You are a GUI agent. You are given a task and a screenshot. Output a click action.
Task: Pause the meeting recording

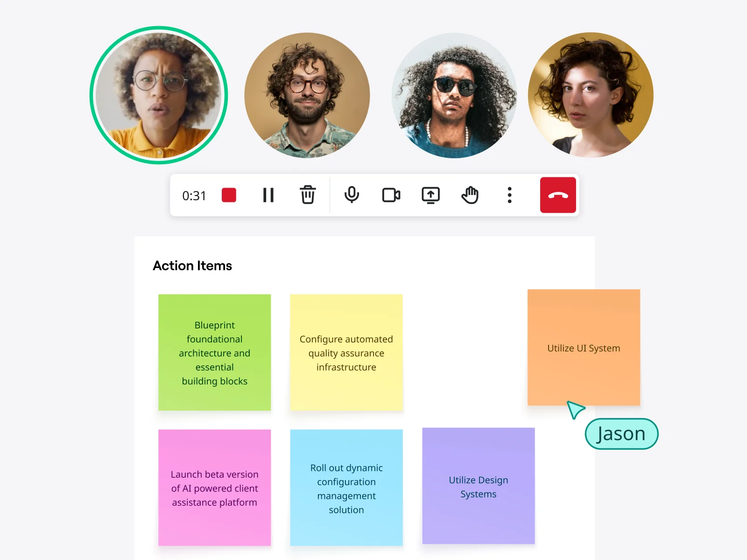pos(268,195)
